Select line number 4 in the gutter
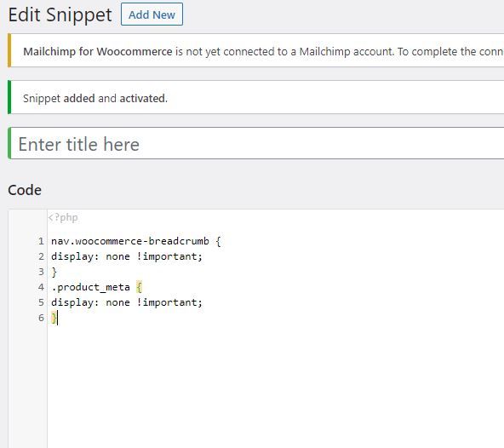Image resolution: width=504 pixels, height=448 pixels. coord(41,287)
